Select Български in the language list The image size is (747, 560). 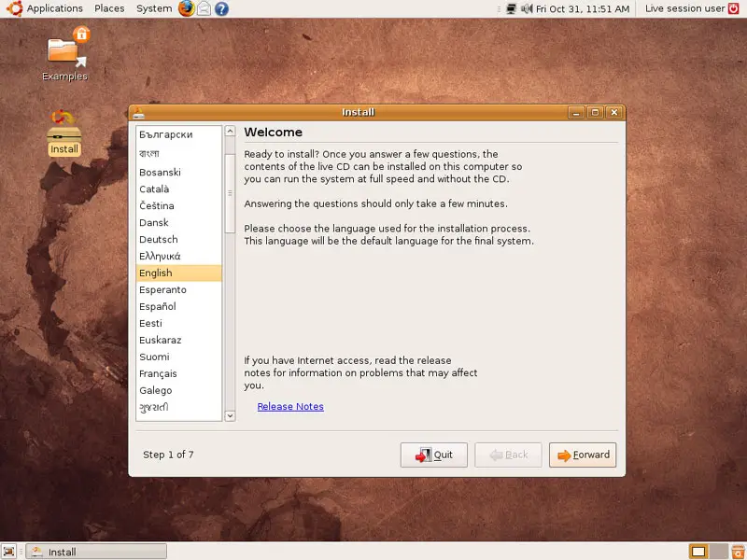click(x=179, y=134)
